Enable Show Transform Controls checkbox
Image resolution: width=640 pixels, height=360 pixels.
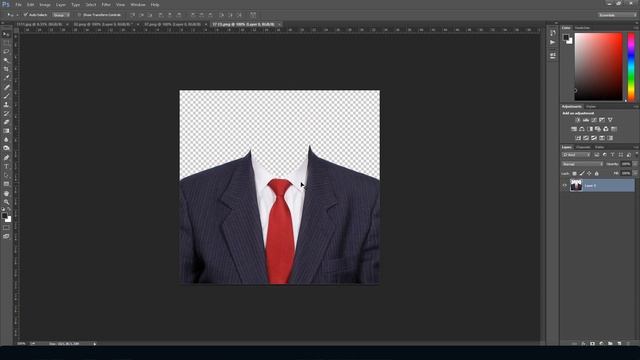click(79, 15)
